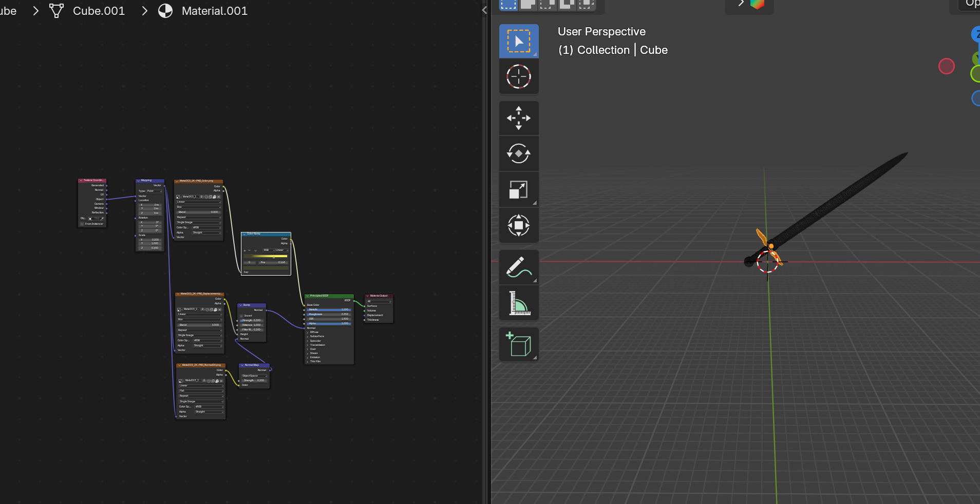
Task: Open Color Ramp Linear interpolation dropdown
Action: (280, 250)
